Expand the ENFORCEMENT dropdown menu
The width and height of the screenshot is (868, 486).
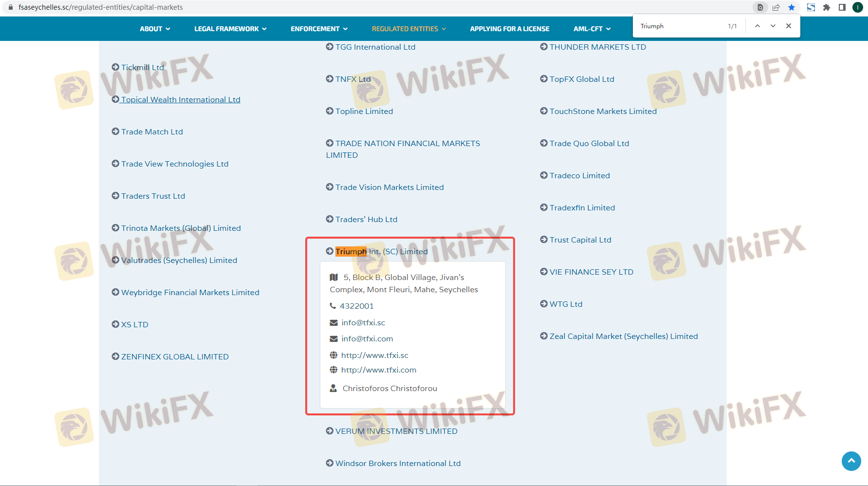[319, 29]
